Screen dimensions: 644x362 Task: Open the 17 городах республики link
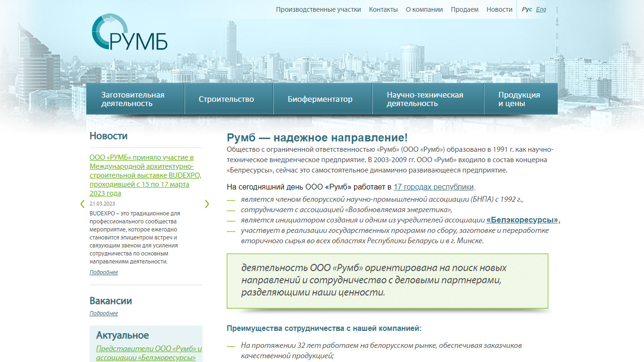point(434,187)
